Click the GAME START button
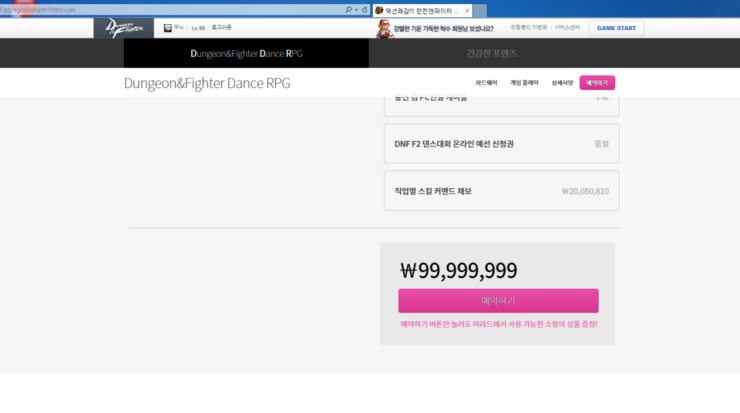 pos(616,28)
